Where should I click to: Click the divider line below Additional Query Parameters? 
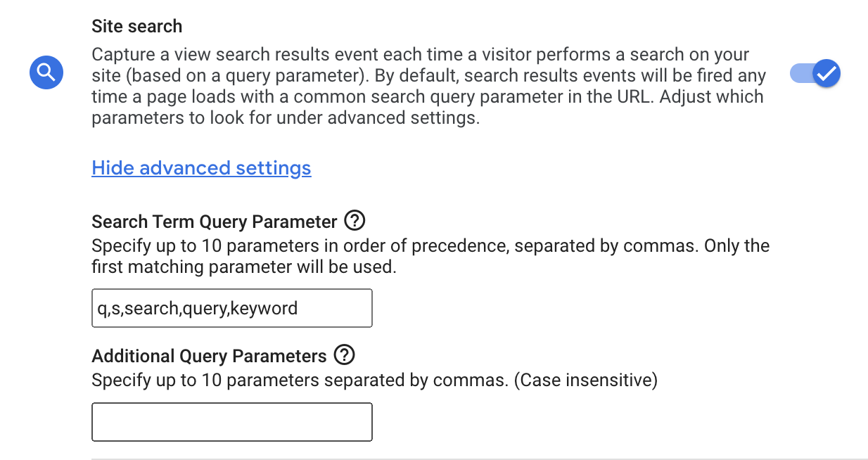(480, 459)
